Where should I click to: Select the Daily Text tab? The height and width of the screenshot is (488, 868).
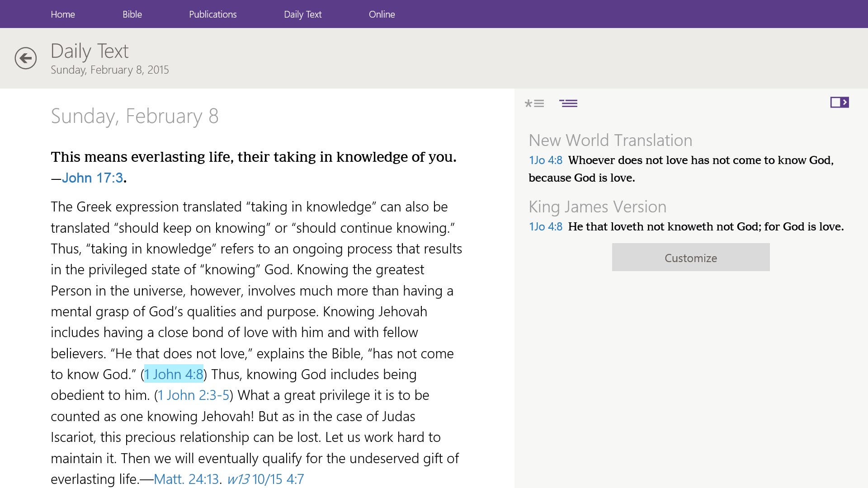[x=302, y=14]
